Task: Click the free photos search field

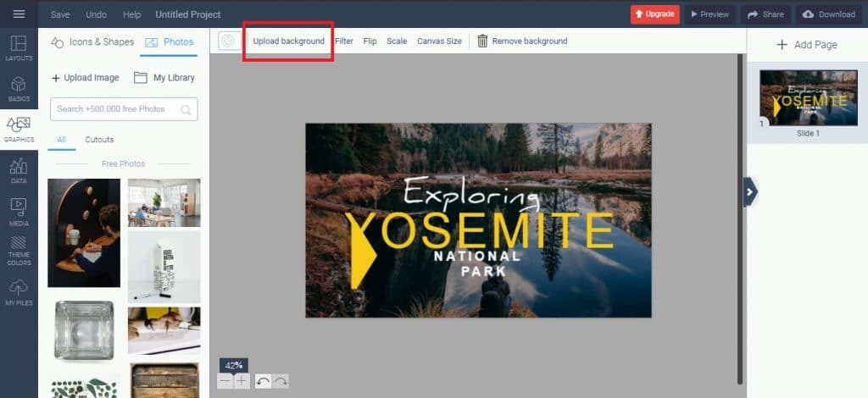Action: click(124, 109)
